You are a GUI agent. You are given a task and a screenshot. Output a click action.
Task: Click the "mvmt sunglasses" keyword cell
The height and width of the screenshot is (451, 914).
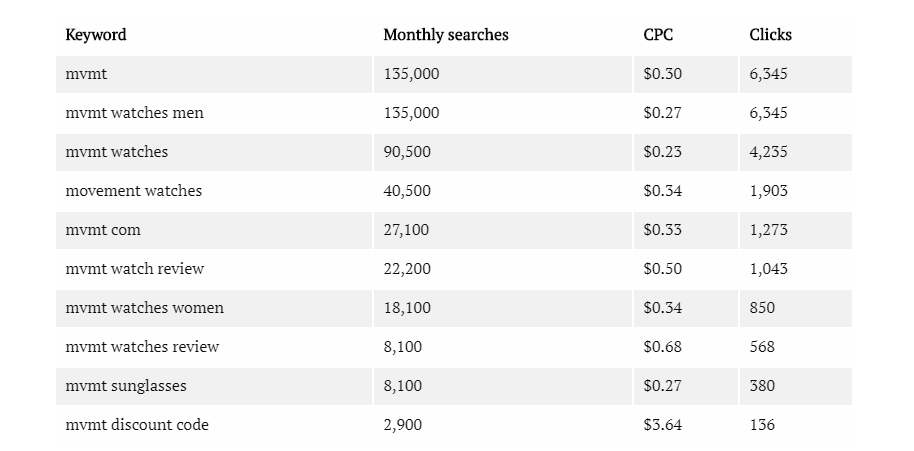click(126, 386)
